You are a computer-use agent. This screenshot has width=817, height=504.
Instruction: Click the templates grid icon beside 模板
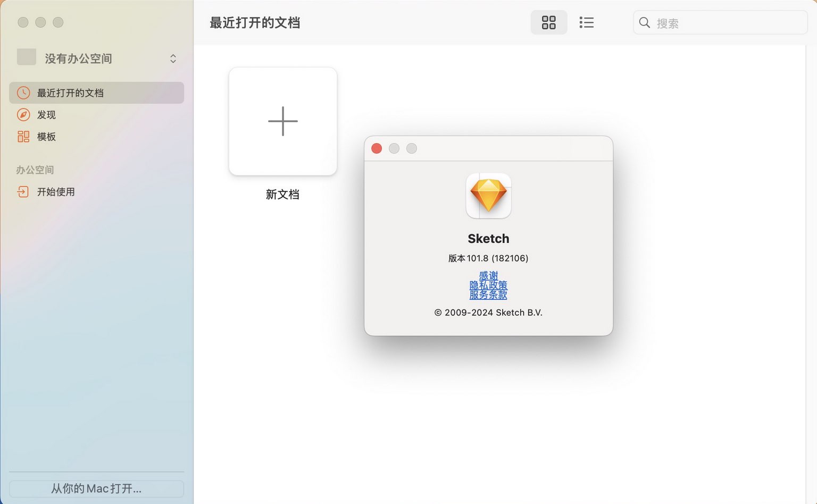[x=23, y=137]
